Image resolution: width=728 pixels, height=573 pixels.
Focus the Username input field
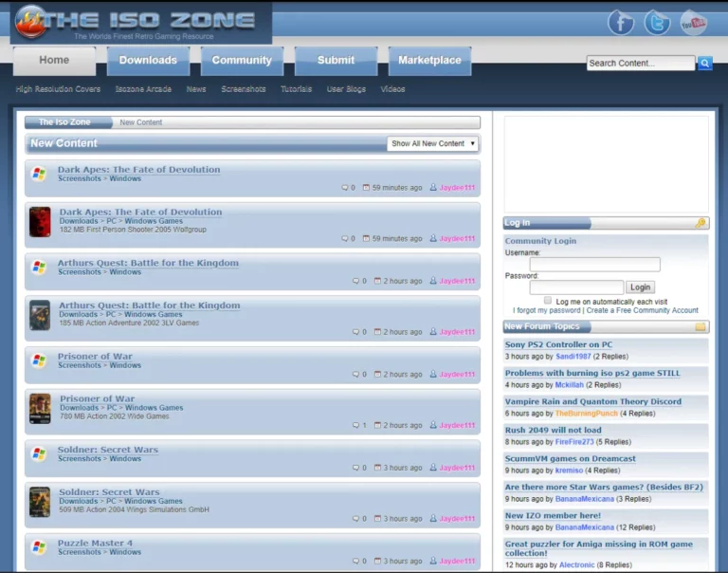point(594,265)
